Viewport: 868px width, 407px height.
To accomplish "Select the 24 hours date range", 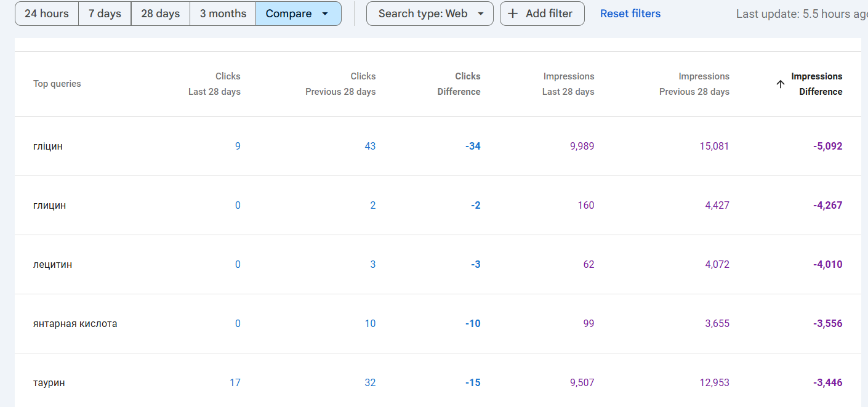I will point(47,14).
